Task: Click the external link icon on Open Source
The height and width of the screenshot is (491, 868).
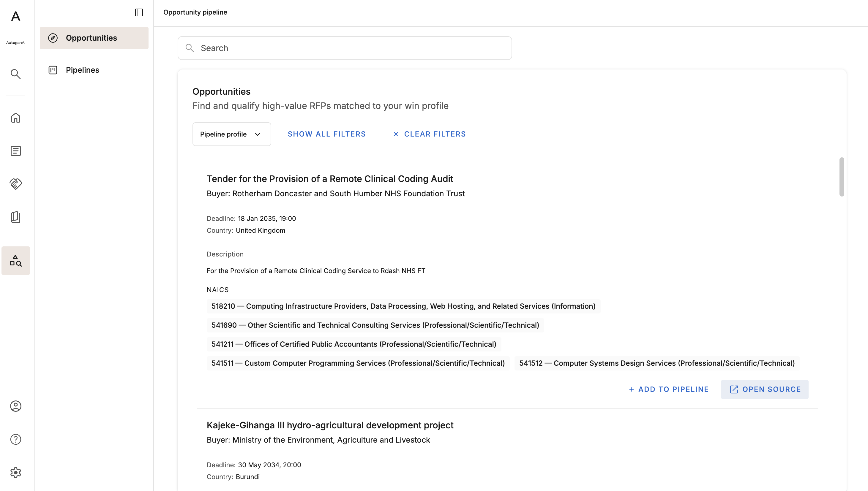Action: [734, 389]
